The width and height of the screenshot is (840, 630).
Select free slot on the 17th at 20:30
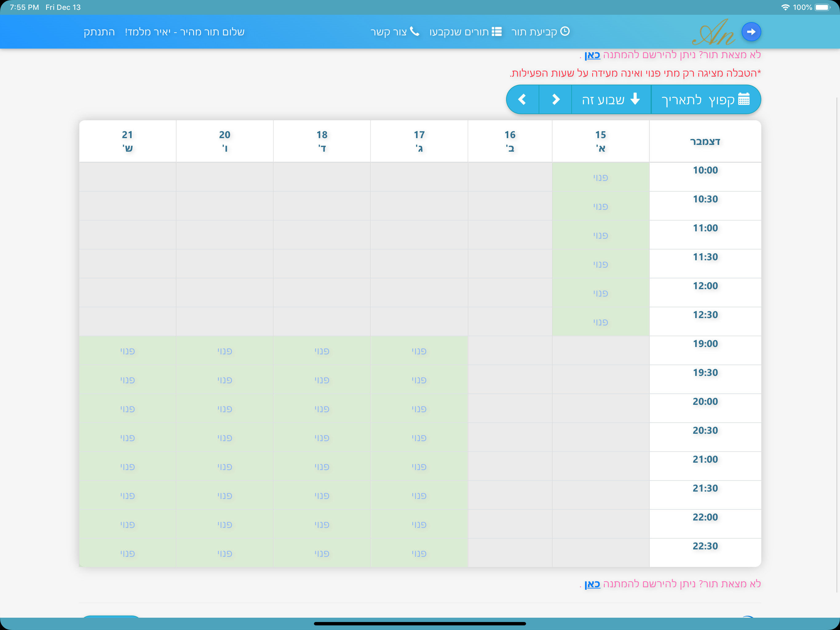[419, 437]
